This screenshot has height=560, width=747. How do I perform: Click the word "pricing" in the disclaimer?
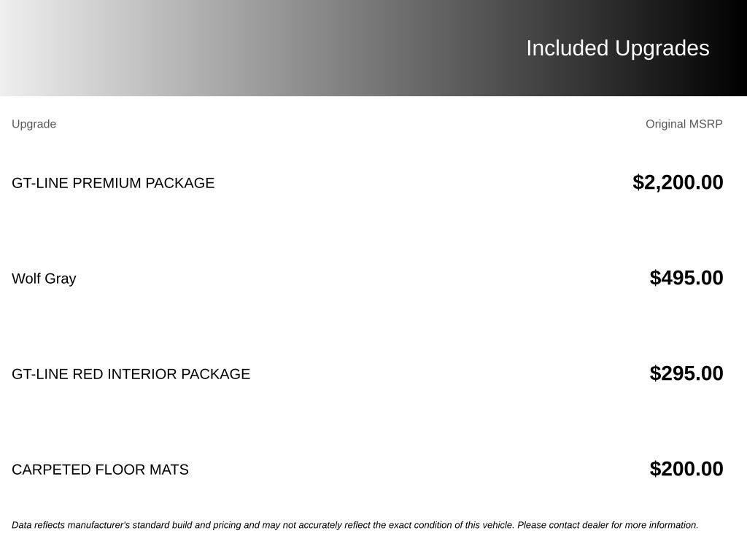pos(227,525)
